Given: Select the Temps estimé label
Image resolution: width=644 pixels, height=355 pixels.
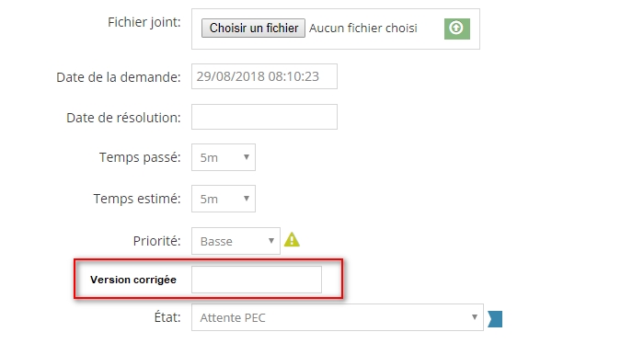Looking at the screenshot, I should [x=137, y=199].
